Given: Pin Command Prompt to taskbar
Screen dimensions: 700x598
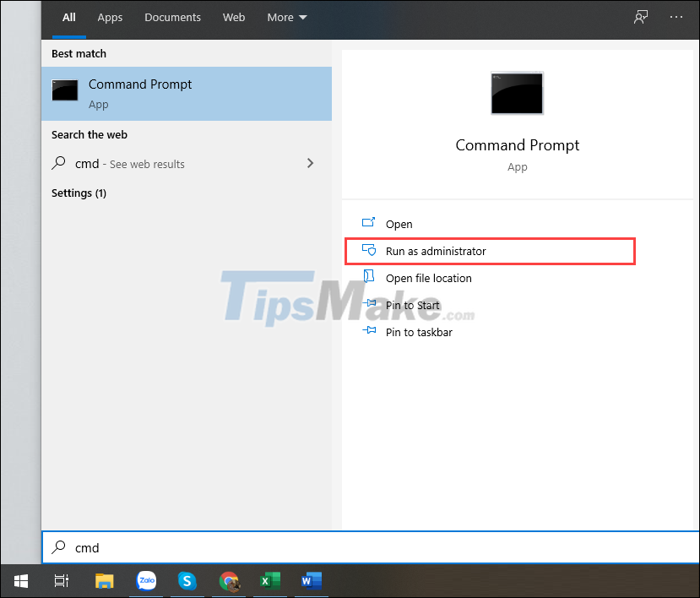Looking at the screenshot, I should pyautogui.click(x=419, y=332).
